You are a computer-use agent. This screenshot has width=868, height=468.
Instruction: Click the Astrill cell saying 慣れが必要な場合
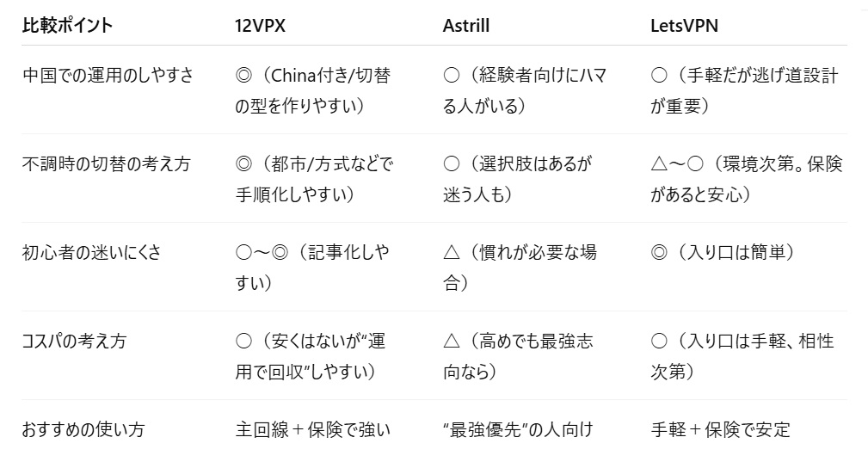click(520, 268)
